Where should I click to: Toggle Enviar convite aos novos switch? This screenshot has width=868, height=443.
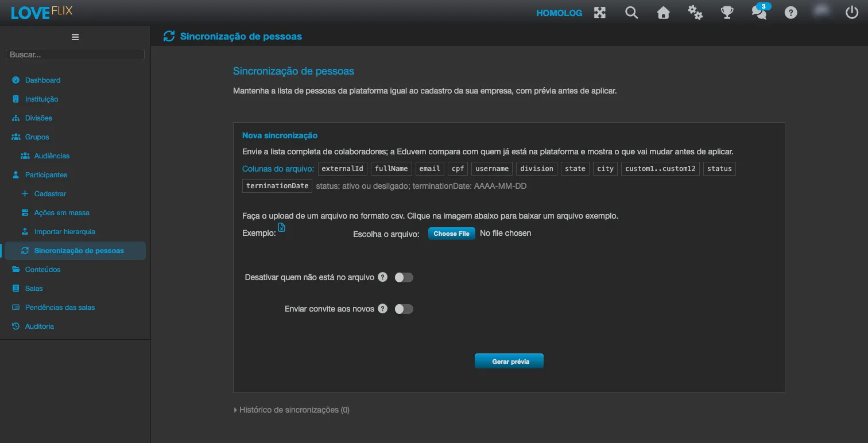[404, 309]
